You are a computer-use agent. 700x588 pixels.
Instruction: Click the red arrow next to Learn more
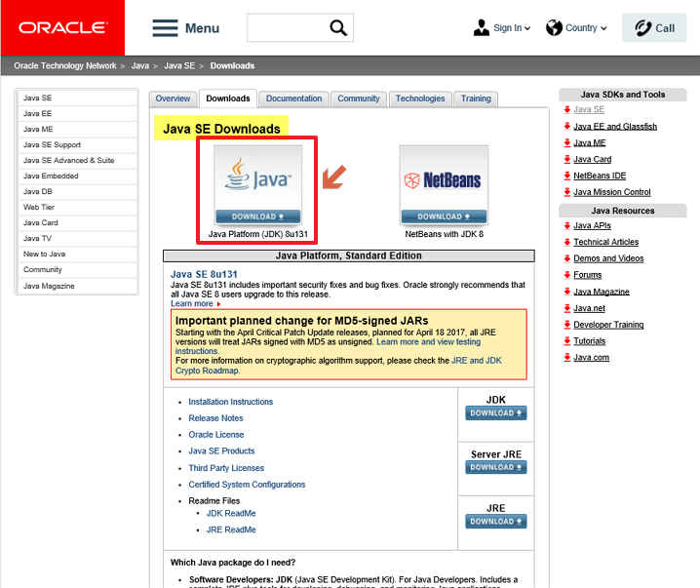point(218,304)
